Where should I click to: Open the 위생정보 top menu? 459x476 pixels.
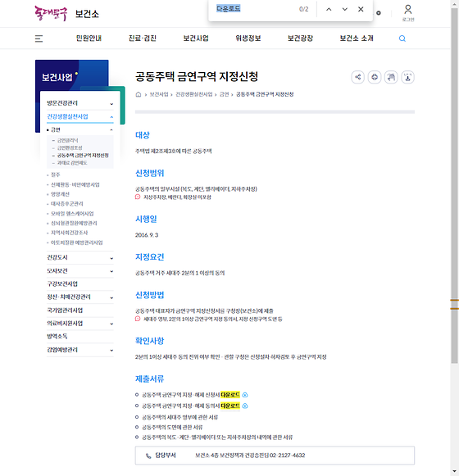tap(248, 39)
